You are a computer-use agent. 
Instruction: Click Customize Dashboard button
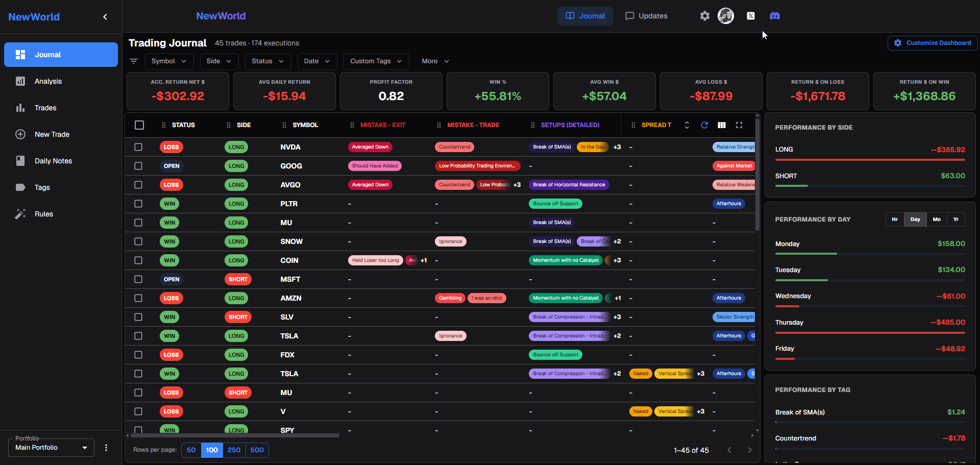[933, 43]
